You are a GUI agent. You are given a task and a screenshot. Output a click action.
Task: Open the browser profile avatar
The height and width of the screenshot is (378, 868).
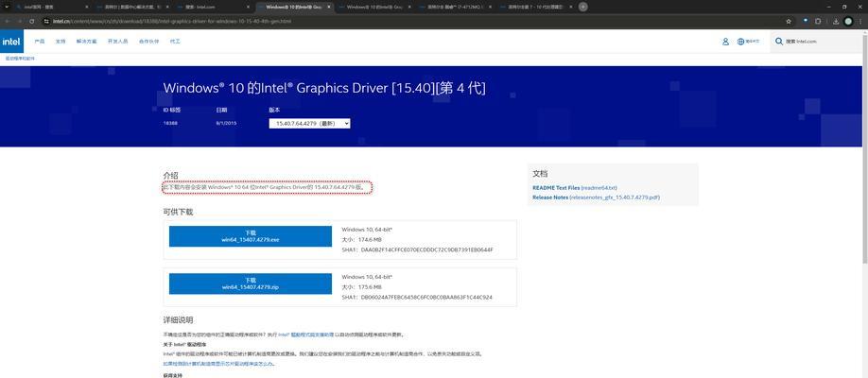[x=848, y=21]
